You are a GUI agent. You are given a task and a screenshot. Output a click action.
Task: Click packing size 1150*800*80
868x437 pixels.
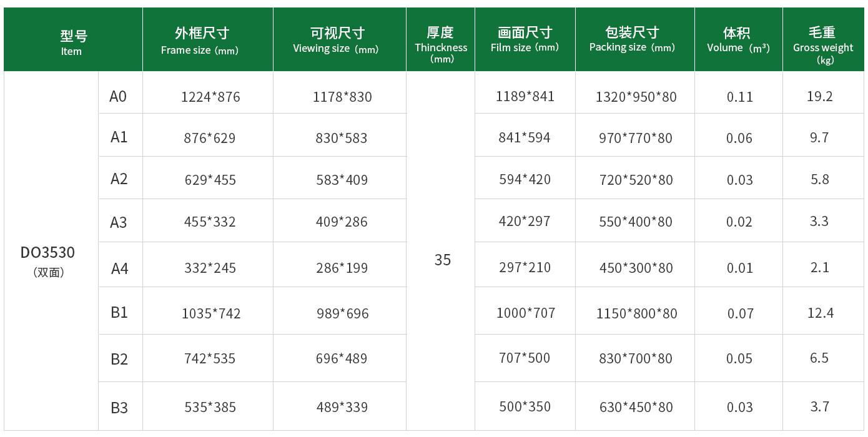point(636,313)
